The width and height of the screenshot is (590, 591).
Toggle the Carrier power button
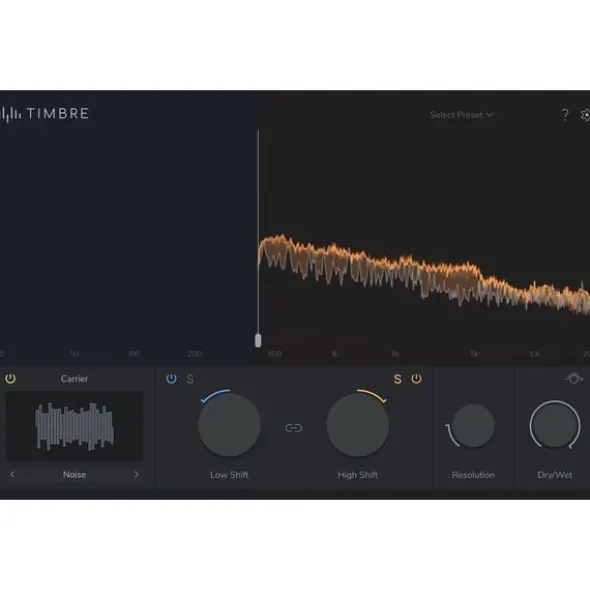tap(10, 378)
